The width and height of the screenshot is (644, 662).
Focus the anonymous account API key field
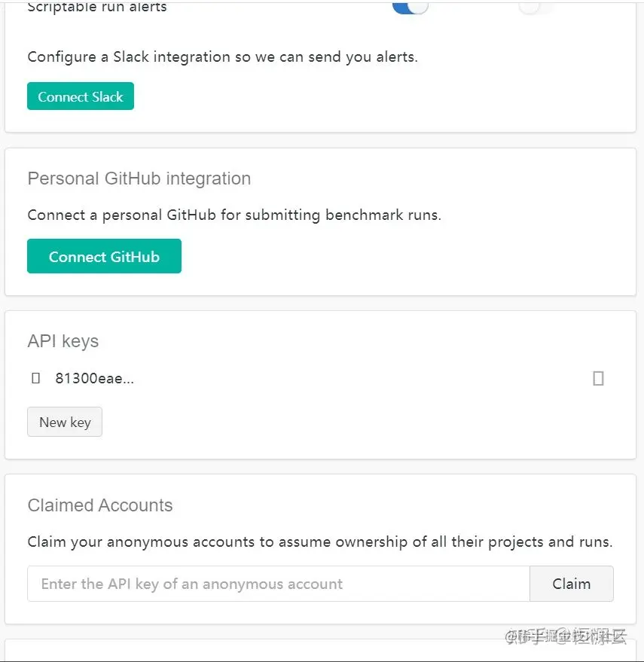(x=279, y=584)
